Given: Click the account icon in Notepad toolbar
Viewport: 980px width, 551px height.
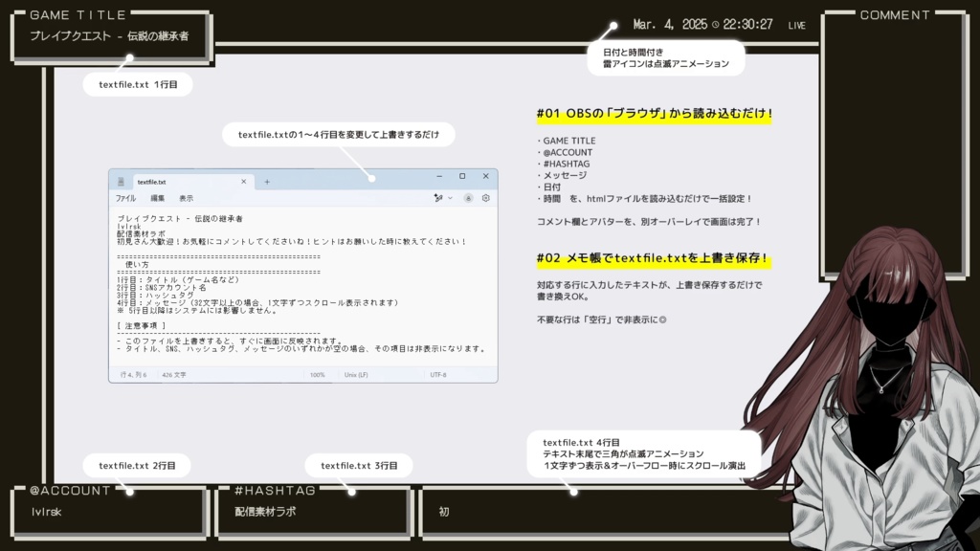Looking at the screenshot, I should click(x=467, y=196).
